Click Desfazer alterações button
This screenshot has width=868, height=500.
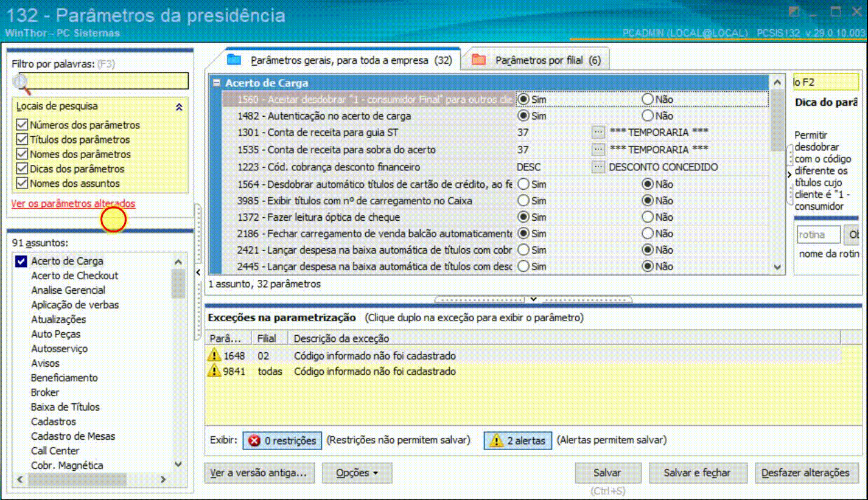[x=805, y=473]
